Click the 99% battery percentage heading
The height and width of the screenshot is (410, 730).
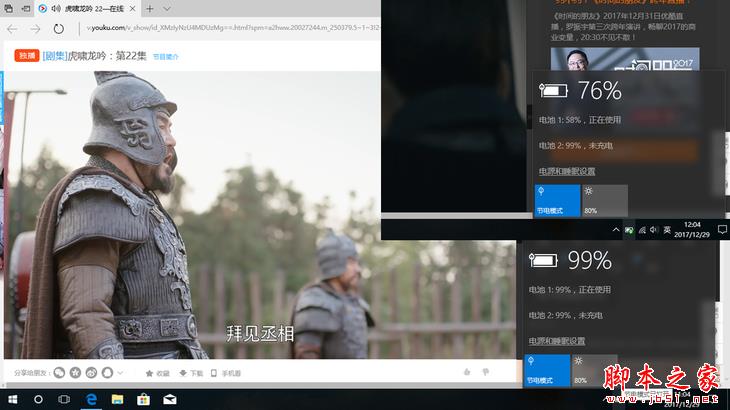point(589,260)
